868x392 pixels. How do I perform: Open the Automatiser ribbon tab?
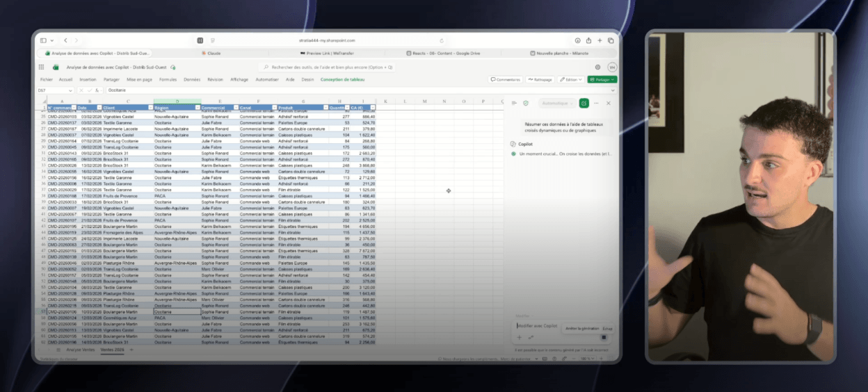click(267, 79)
